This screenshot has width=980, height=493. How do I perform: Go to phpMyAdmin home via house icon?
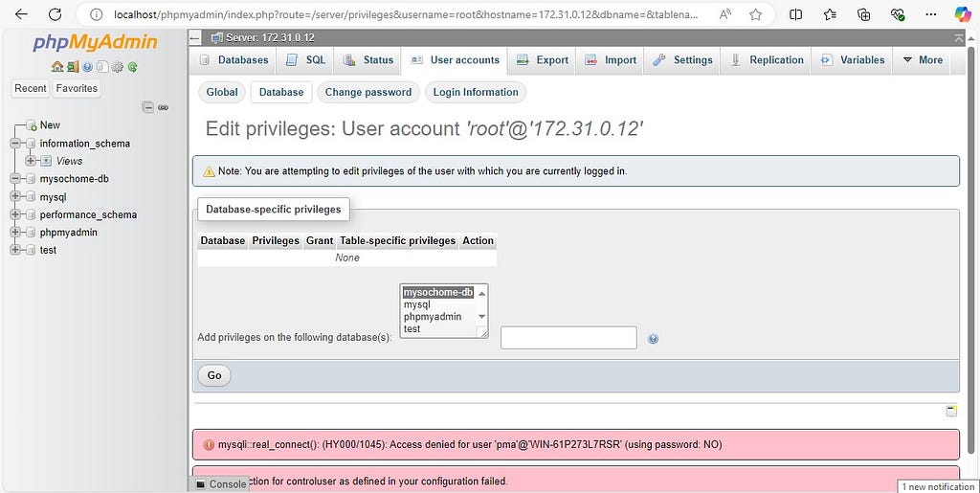coord(56,67)
